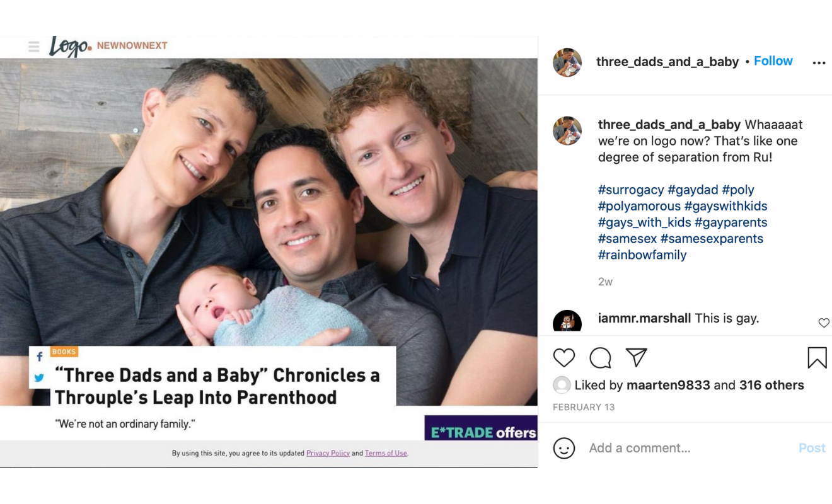
Task: Click the Twitter share icon
Action: (x=39, y=378)
